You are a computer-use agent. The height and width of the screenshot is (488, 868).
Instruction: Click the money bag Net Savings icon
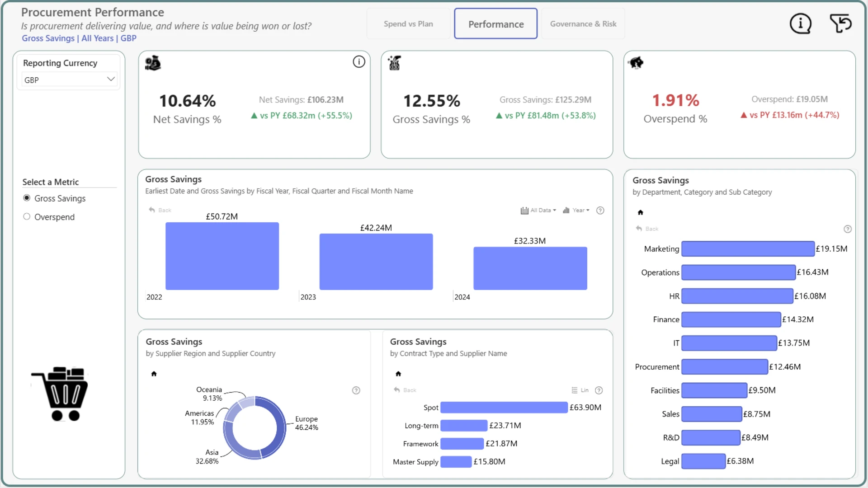tap(153, 63)
